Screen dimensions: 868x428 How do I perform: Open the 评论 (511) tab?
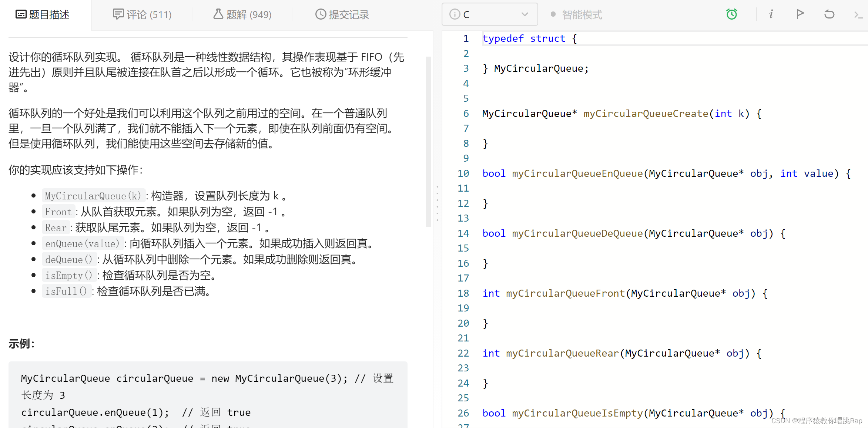tap(142, 15)
